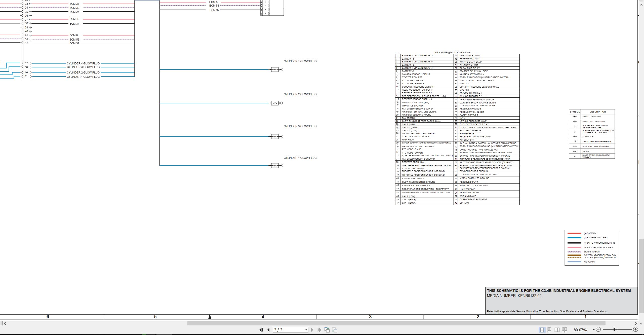Go to the next page
Screen dimensions: 644x335
pos(312,330)
